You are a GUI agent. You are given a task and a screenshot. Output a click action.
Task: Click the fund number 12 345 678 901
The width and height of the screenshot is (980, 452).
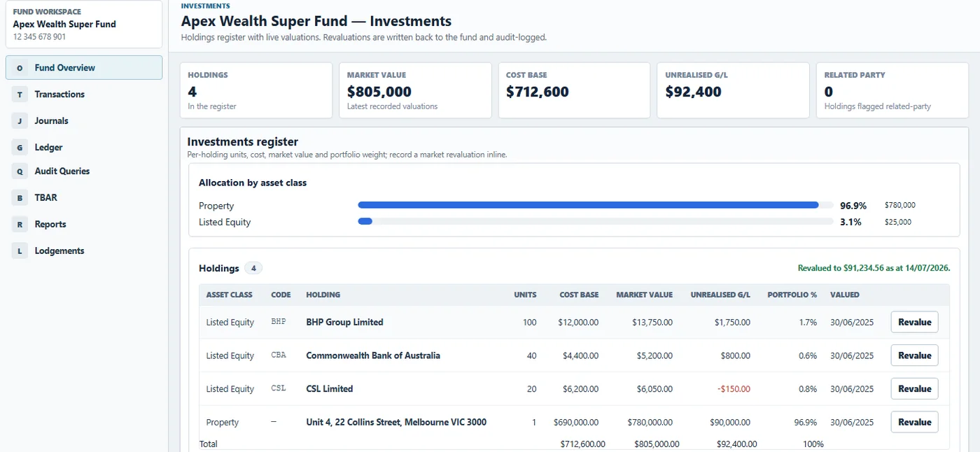pyautogui.click(x=40, y=36)
